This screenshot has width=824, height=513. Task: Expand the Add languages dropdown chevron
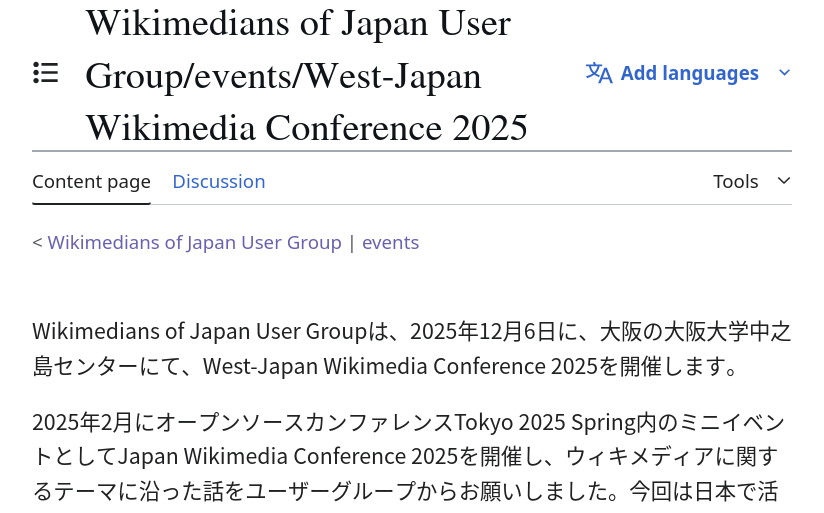784,73
